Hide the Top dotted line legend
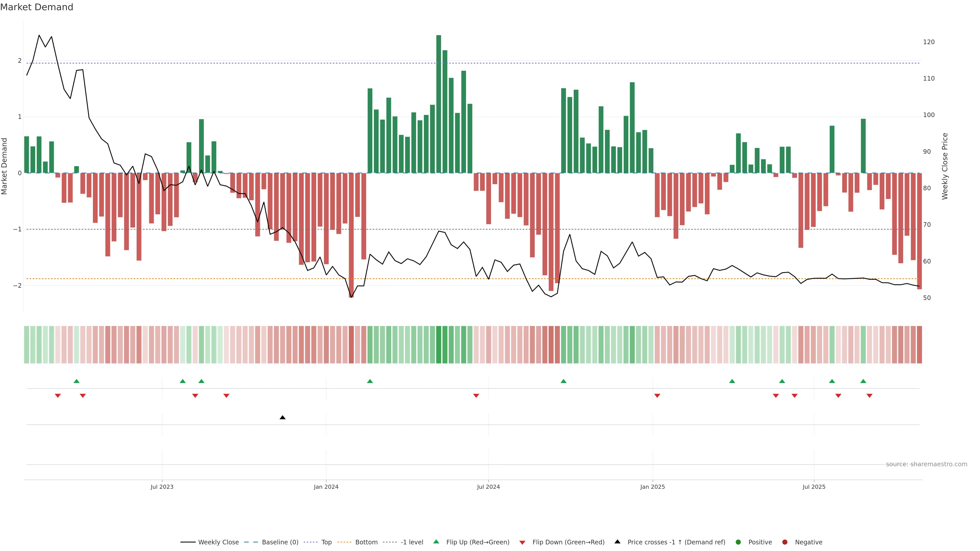Image resolution: width=980 pixels, height=551 pixels. pos(326,542)
